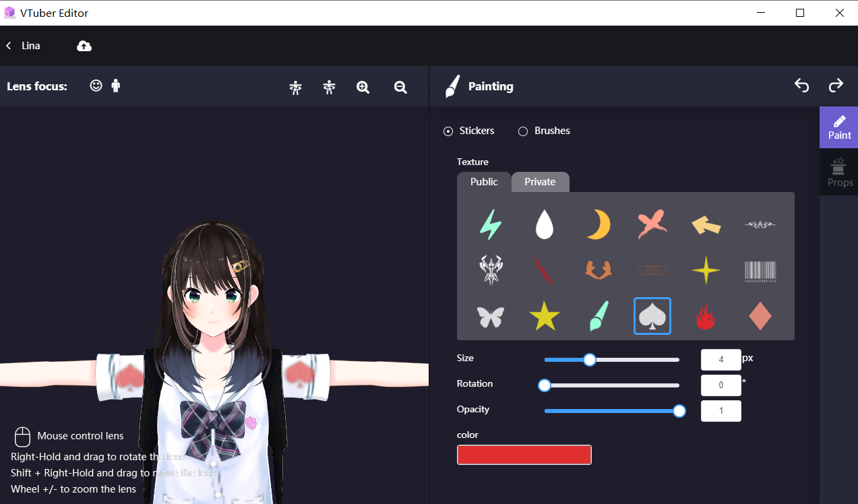
Task: Select the Stickers radio button
Action: point(448,131)
